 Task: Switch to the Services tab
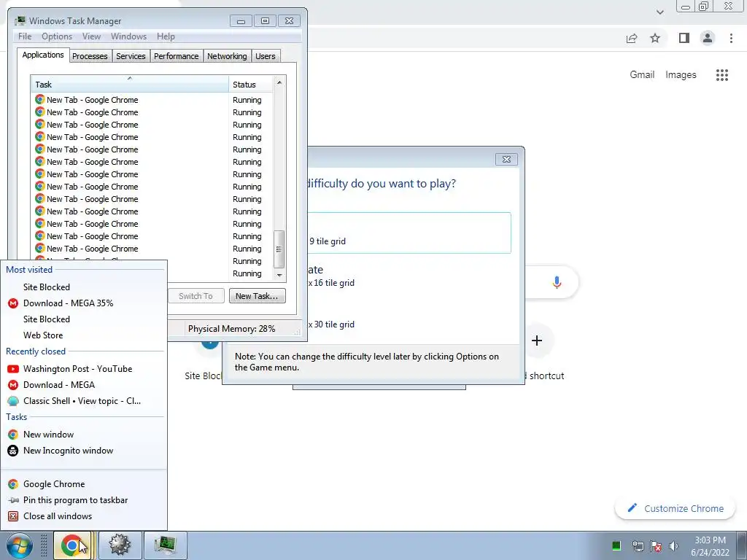tap(131, 56)
